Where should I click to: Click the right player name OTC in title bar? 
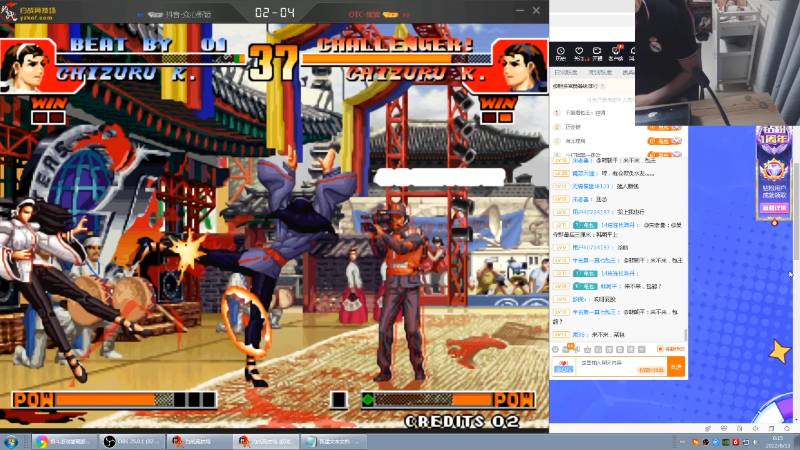pos(364,14)
